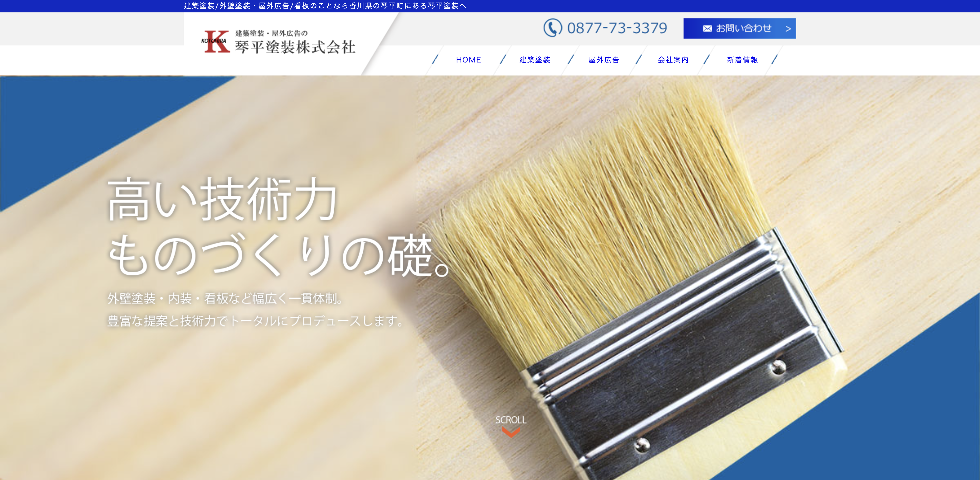
Task: Click the top banner tagline text
Action: click(325, 6)
